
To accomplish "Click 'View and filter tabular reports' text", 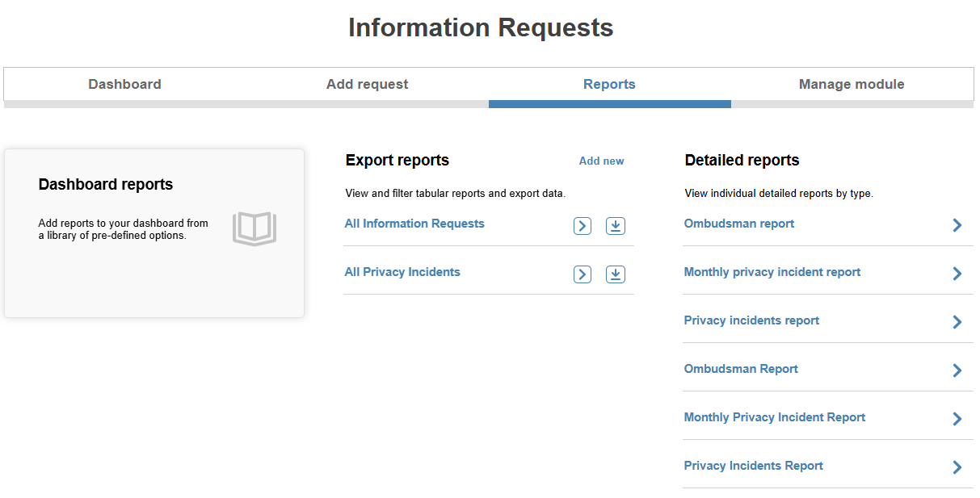I will (x=456, y=194).
